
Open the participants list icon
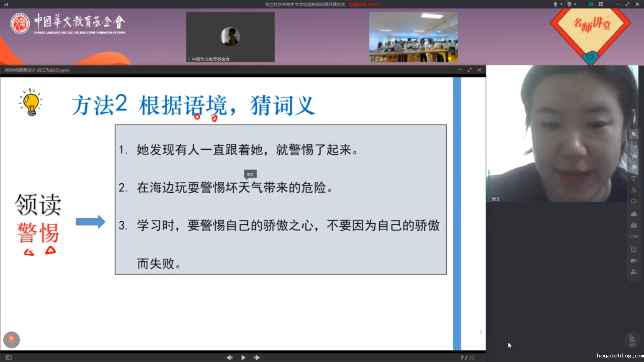point(634,272)
